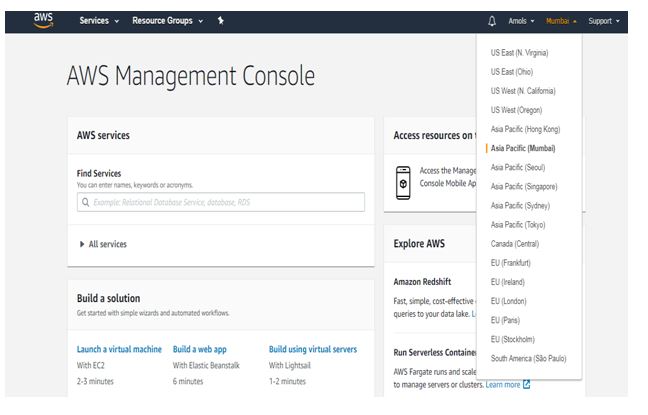Choose Asia Pacific (Singapore) region
The image size is (648, 415).
click(x=524, y=186)
